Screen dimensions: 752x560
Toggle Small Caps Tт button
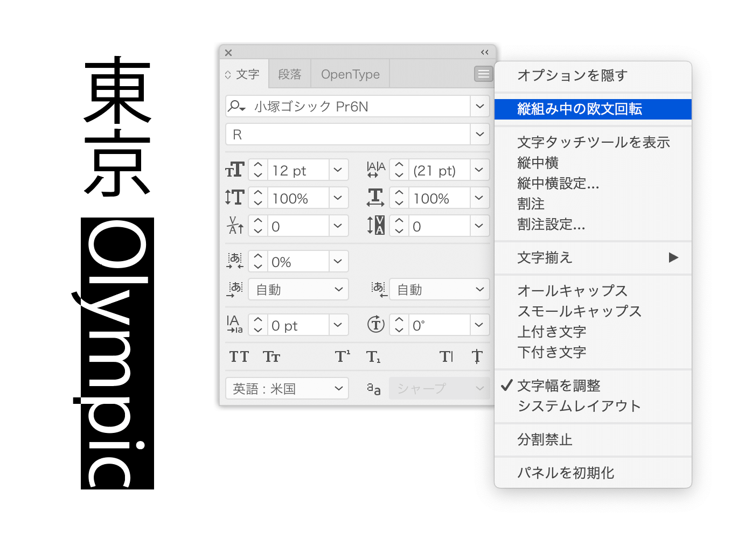[x=271, y=356]
